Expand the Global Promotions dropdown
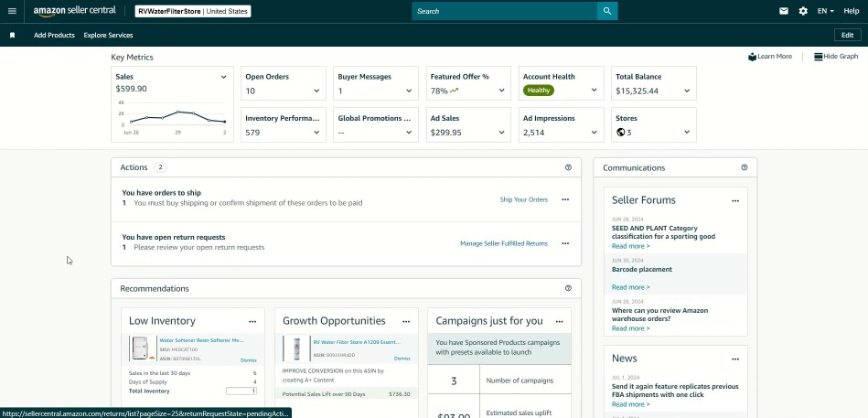This screenshot has width=868, height=418. (x=409, y=133)
